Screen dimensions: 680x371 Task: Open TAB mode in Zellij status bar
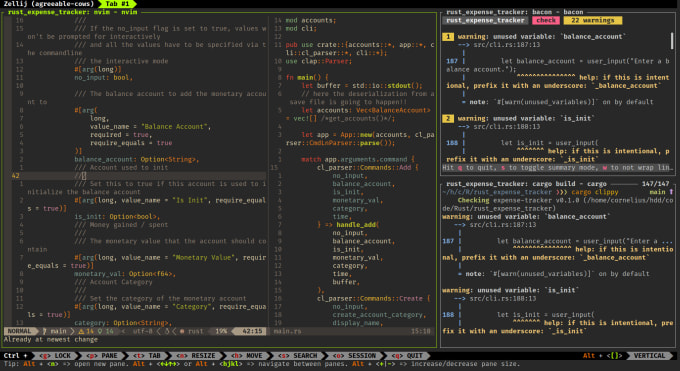click(x=147, y=356)
